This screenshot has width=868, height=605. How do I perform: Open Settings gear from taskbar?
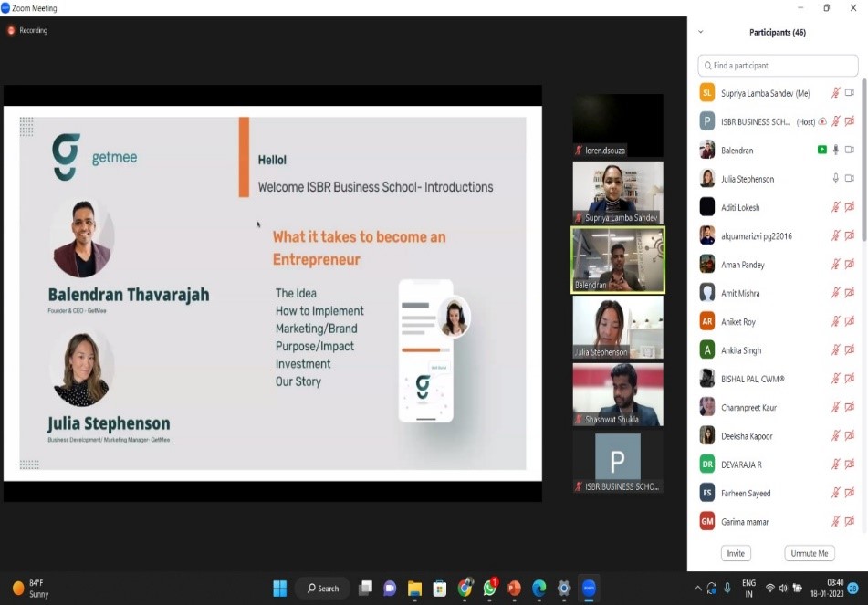[564, 589]
